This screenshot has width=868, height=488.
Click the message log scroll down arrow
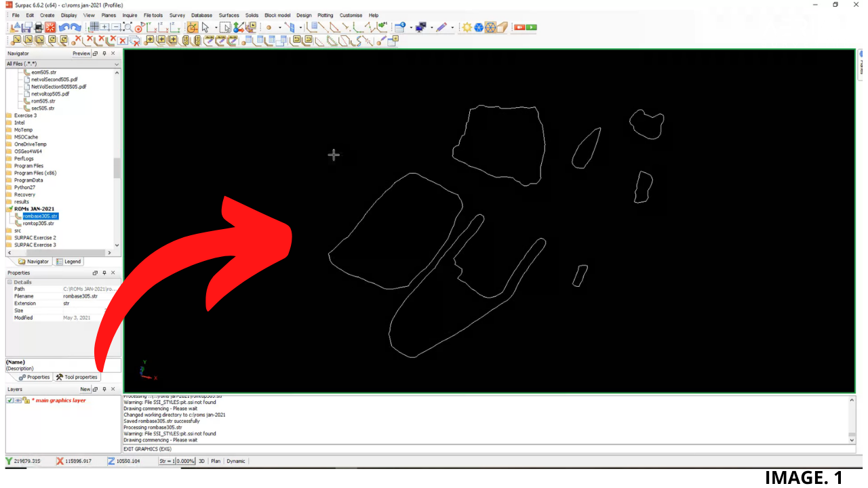[852, 439]
